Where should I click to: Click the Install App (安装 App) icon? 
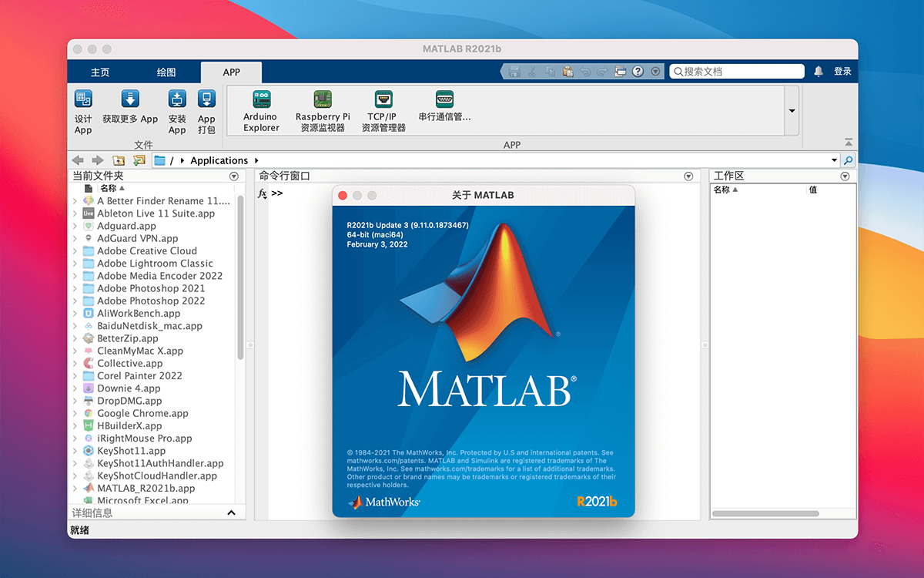(177, 99)
